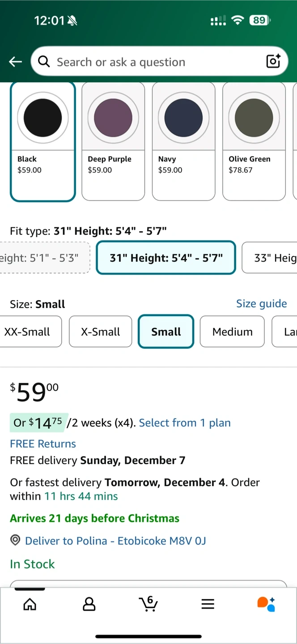Screen dimensions: 297x644
Task: Tap the search or ask field
Action: (x=152, y=62)
